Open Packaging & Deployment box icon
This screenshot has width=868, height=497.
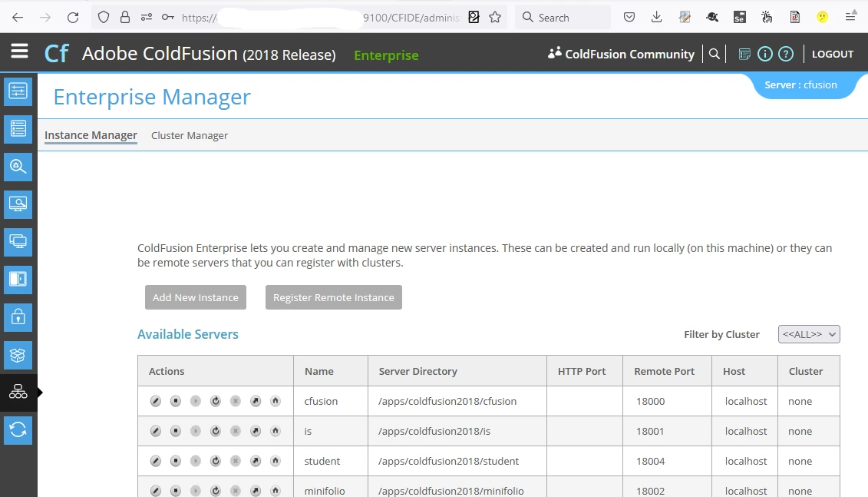[x=18, y=355]
